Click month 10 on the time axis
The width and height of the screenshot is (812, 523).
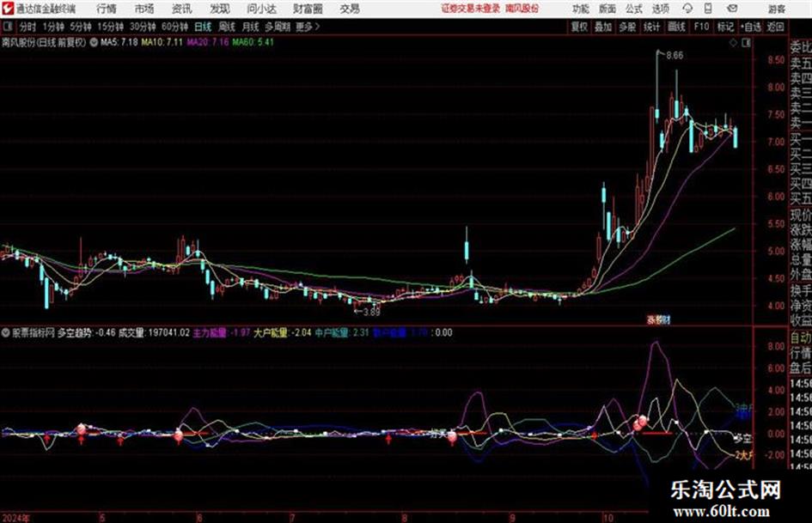[607, 517]
